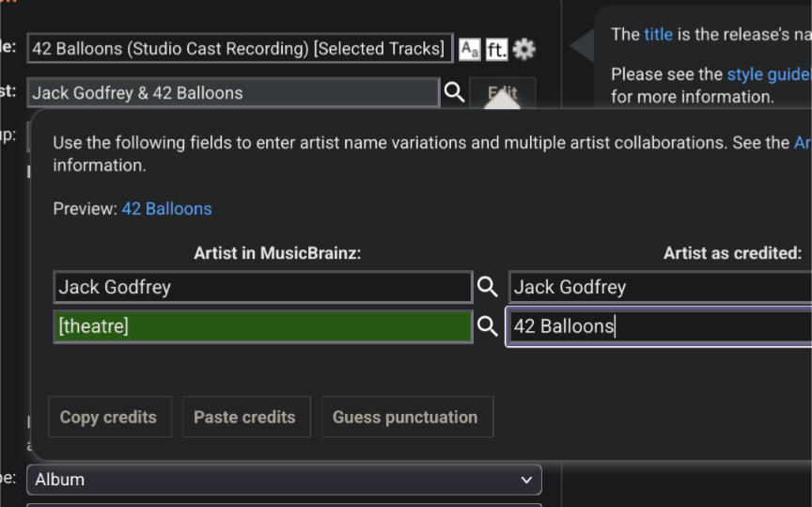Click the Guess case icon beside title
812x507 pixels.
click(x=469, y=49)
